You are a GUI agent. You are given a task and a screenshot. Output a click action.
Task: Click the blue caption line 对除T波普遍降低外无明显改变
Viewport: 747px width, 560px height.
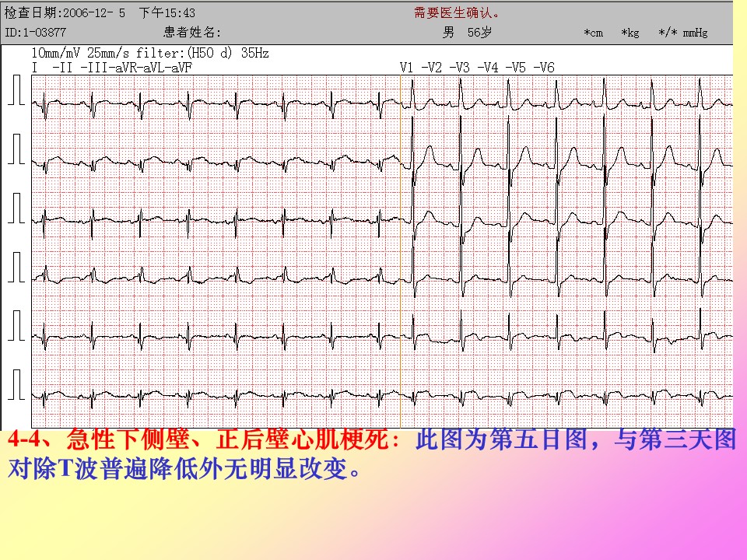tap(177, 469)
